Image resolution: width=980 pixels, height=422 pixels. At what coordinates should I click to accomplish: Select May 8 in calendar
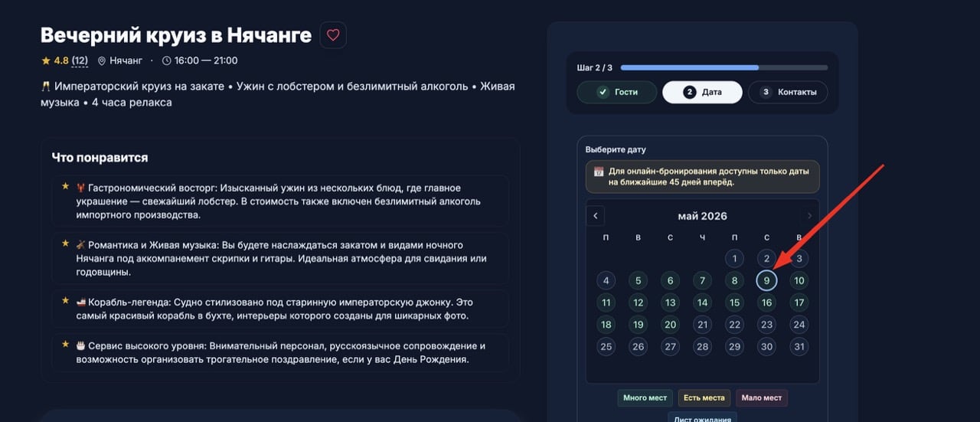click(x=734, y=281)
